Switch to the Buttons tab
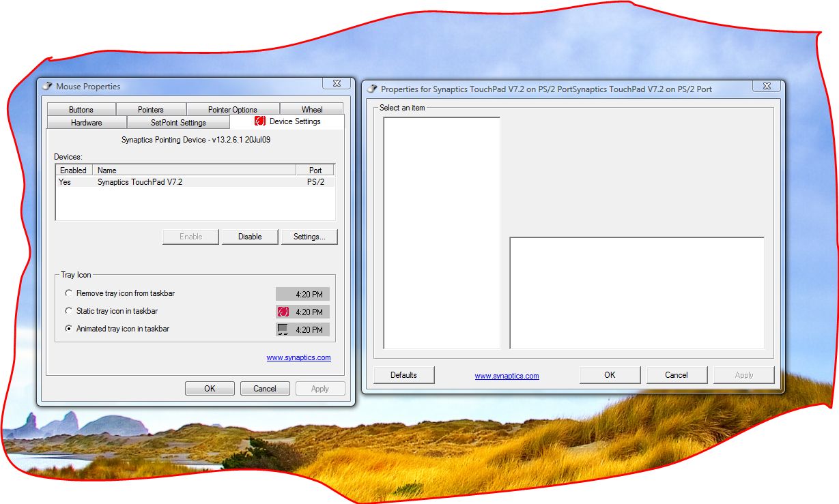This screenshot has width=839, height=504. coord(81,109)
